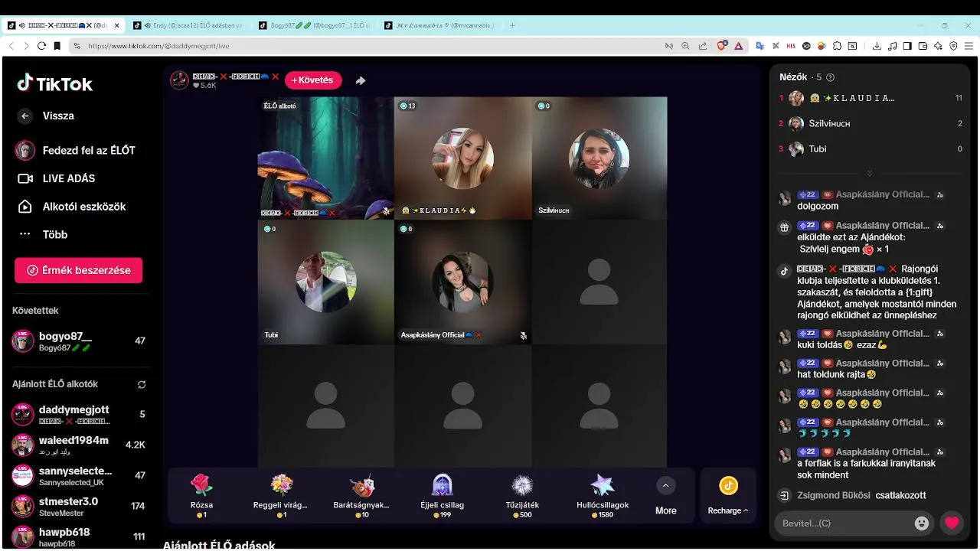This screenshot has width=980, height=551.
Task: Send the Tűzijáték gift
Action: 522,495
